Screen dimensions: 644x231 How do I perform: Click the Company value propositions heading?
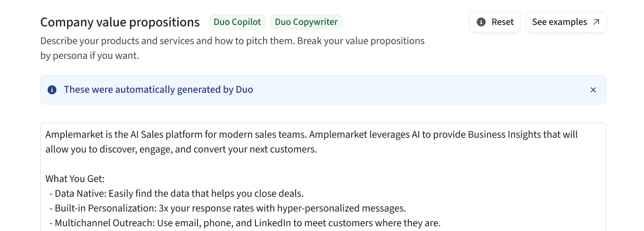pos(120,22)
